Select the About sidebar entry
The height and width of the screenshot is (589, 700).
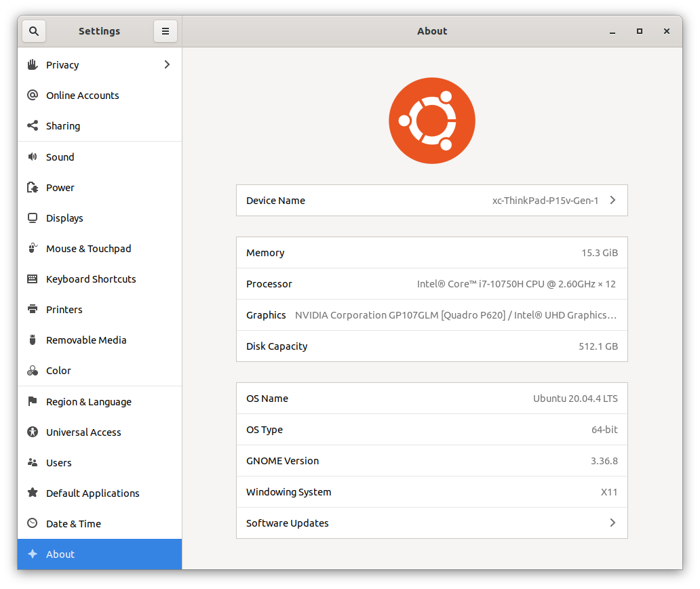(x=100, y=554)
